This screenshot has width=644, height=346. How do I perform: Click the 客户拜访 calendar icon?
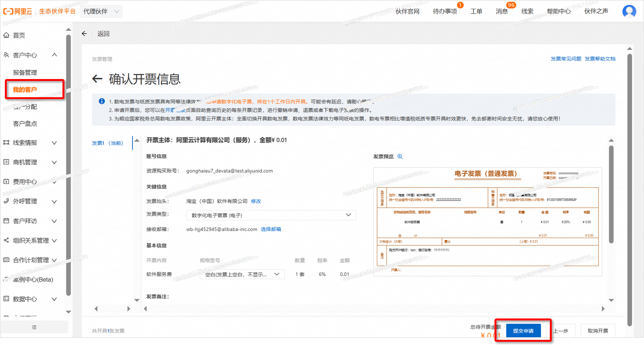(x=6, y=221)
